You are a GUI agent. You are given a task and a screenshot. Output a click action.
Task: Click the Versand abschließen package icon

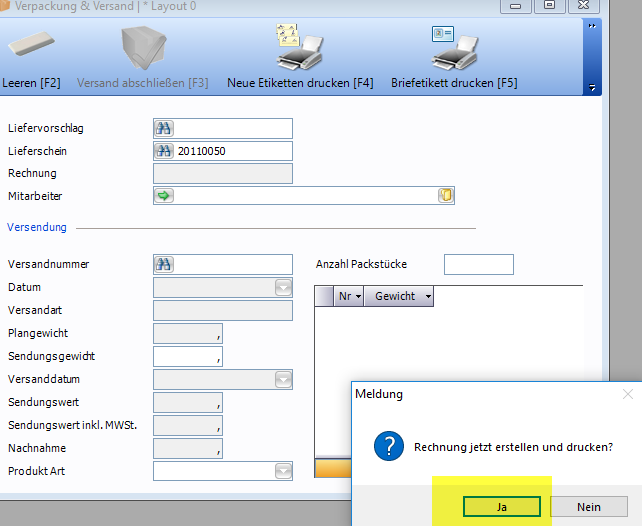[141, 47]
